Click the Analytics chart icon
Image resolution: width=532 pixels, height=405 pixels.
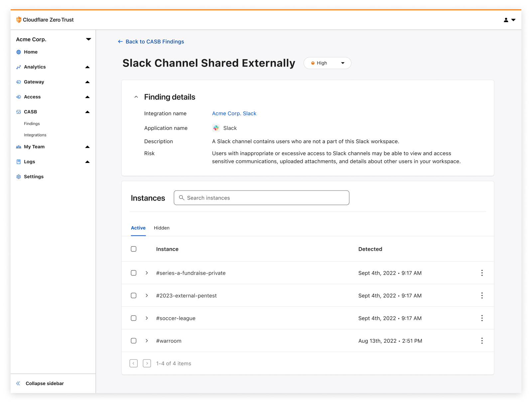pyautogui.click(x=19, y=67)
